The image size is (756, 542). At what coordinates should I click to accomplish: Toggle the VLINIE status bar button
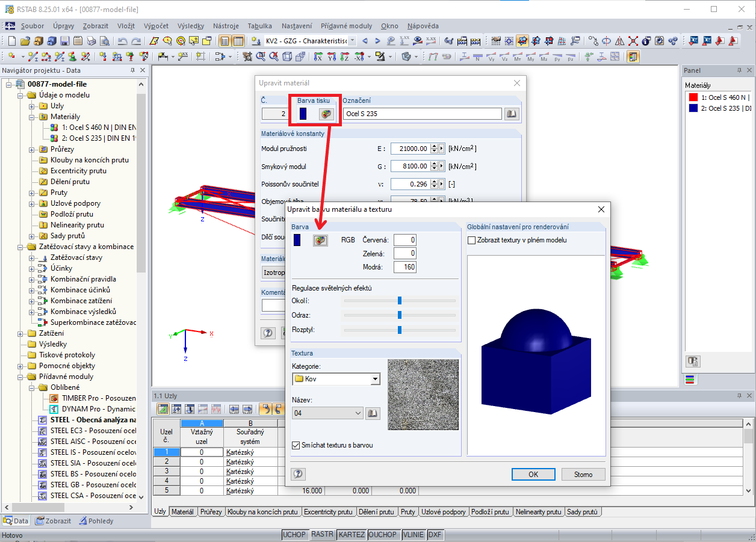pyautogui.click(x=413, y=535)
